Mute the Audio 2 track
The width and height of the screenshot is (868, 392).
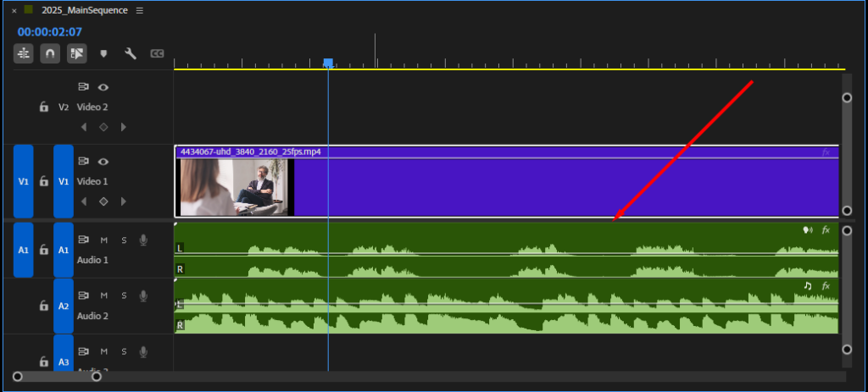coord(103,295)
